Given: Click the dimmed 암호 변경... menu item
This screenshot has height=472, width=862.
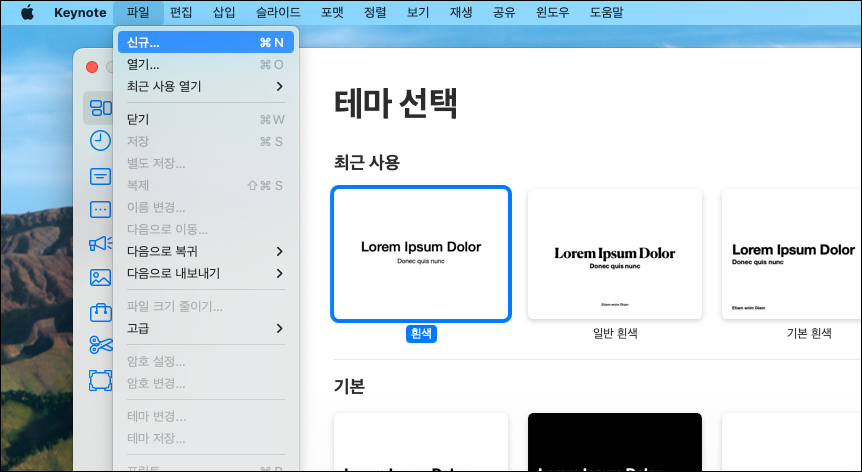Looking at the screenshot, I should pos(206,383).
